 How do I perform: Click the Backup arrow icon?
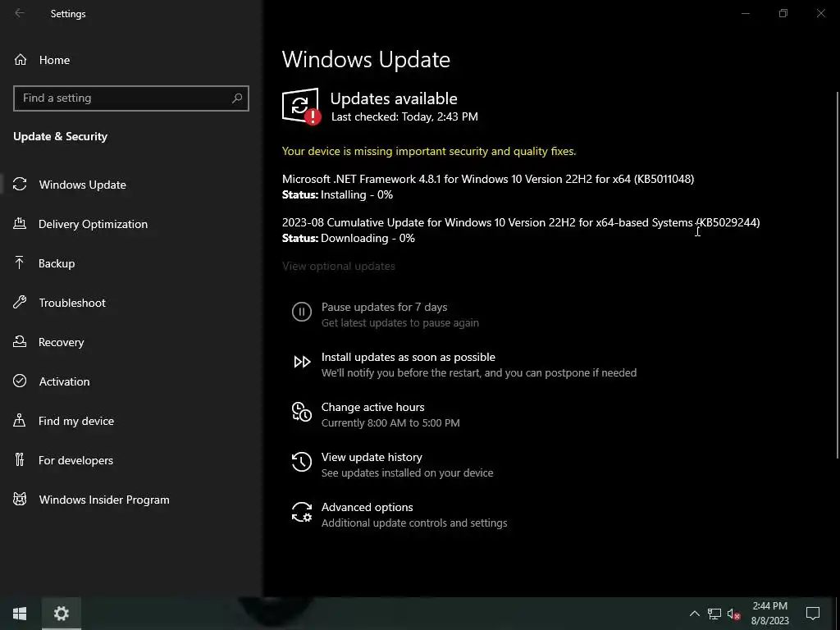pos(20,263)
